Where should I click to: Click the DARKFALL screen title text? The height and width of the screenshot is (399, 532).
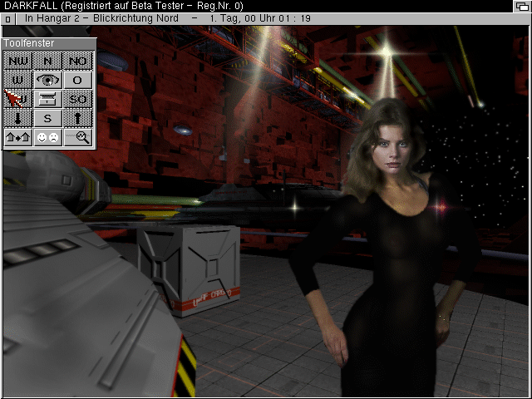124,6
